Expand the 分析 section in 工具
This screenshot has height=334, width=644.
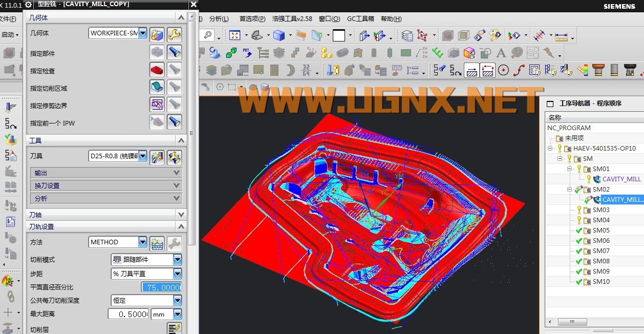pyautogui.click(x=106, y=198)
